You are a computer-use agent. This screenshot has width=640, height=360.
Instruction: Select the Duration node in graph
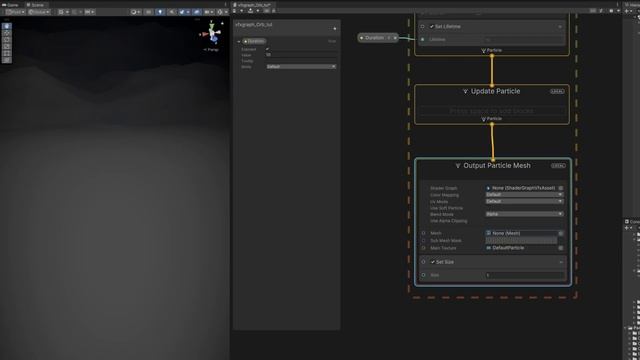pyautogui.click(x=378, y=38)
